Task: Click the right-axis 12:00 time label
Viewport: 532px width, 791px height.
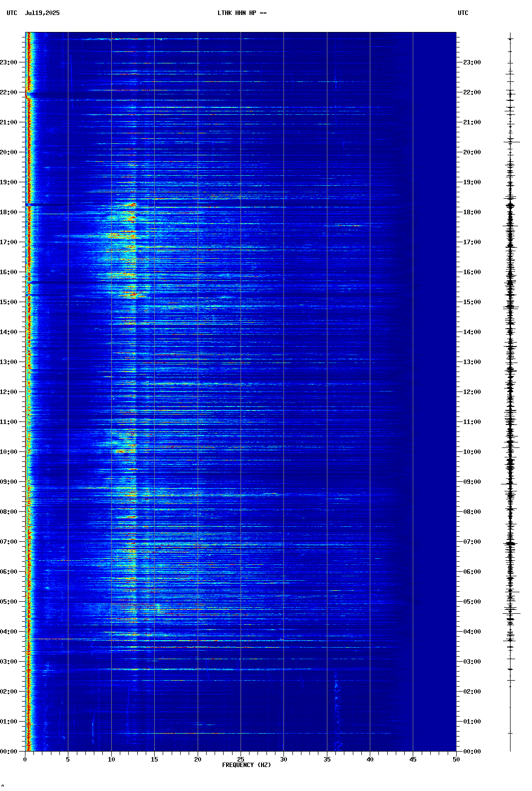Action: 472,392
